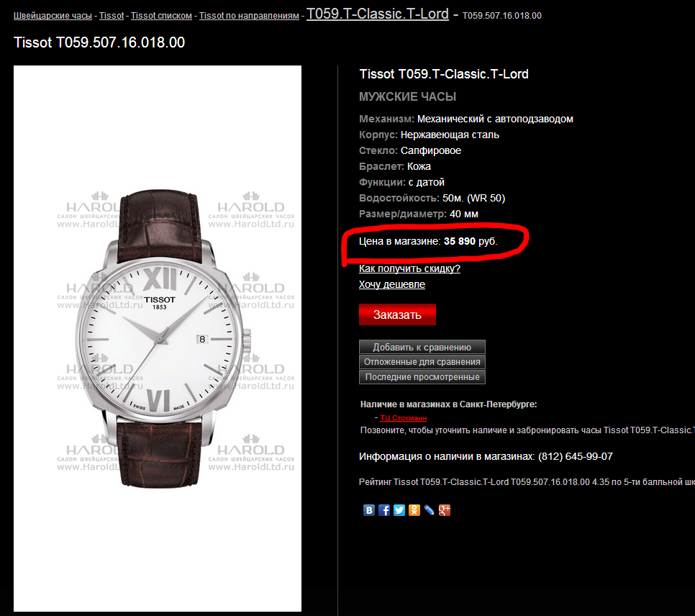Click the Хочу дешевле link
695x616 pixels.
392,284
